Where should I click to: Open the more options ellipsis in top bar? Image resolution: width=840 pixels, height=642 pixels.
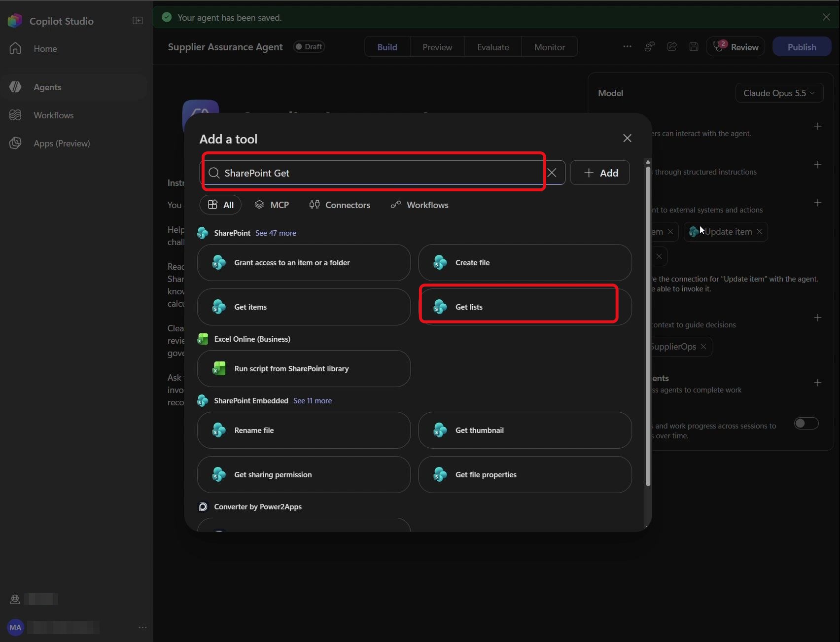pyautogui.click(x=627, y=47)
